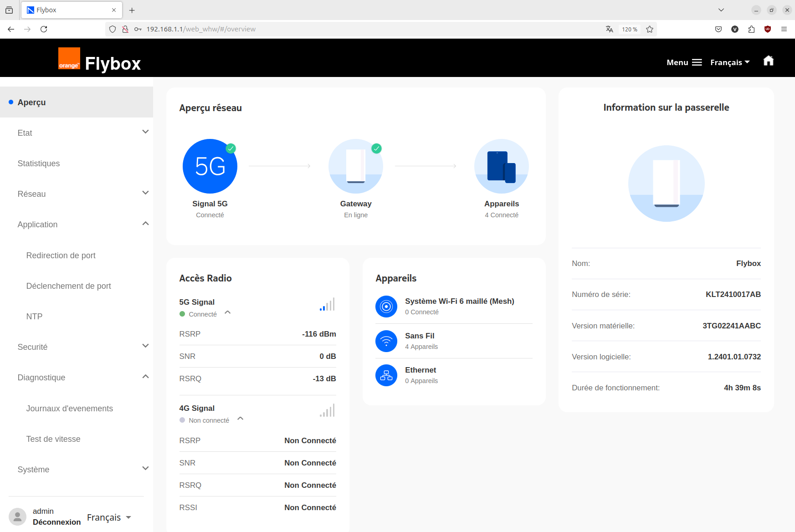Open the browser extensions puzzle icon

coord(751,29)
